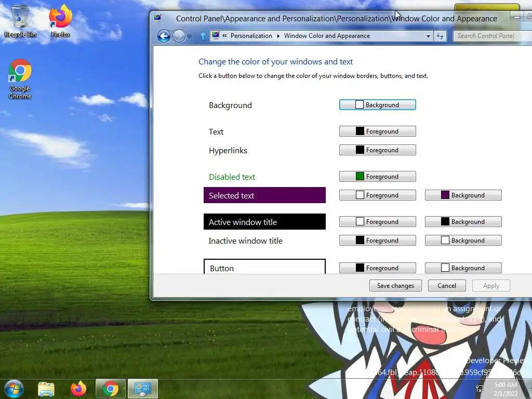The width and height of the screenshot is (532, 399).
Task: Set the Inactive window title Foreground color
Action: click(x=377, y=240)
